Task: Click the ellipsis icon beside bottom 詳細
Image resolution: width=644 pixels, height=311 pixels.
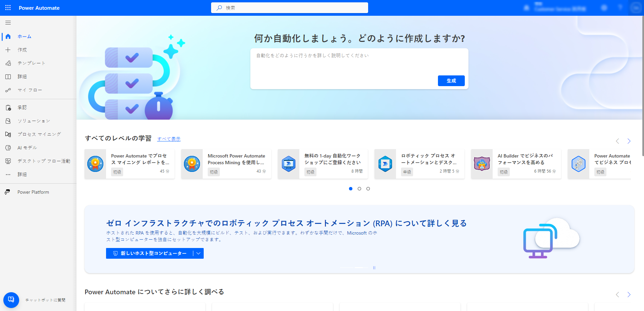Action: [8, 175]
